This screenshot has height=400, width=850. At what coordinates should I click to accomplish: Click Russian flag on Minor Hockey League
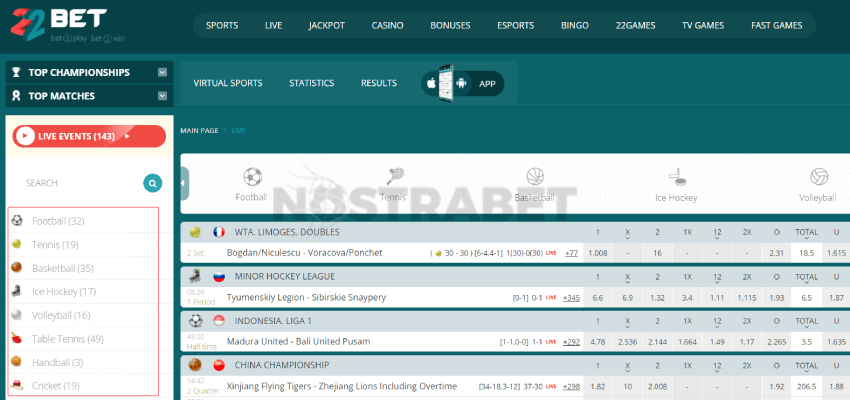[x=219, y=276]
